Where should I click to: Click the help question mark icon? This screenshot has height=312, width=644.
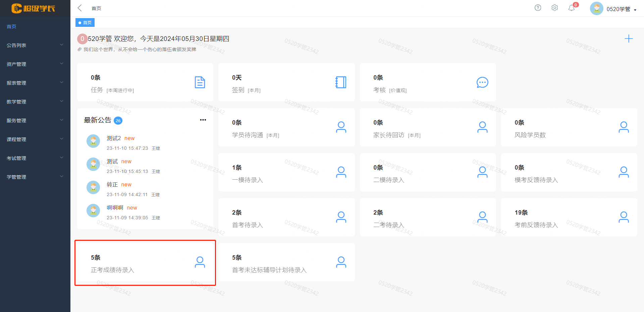(538, 8)
